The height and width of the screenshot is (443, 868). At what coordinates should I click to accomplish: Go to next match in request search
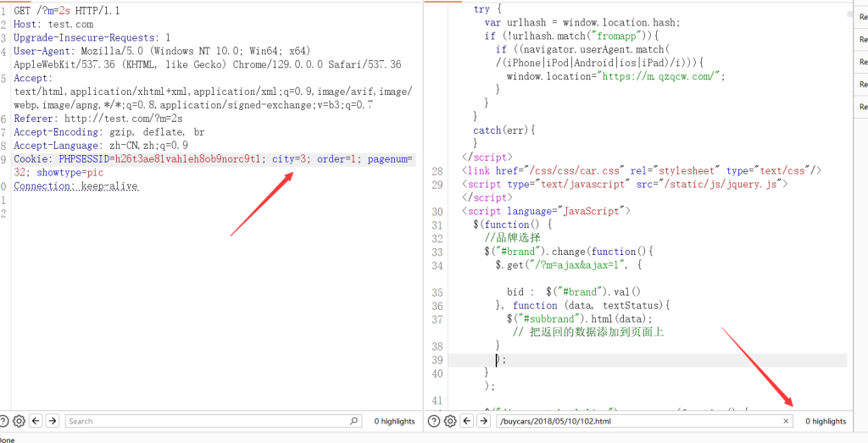(x=53, y=421)
